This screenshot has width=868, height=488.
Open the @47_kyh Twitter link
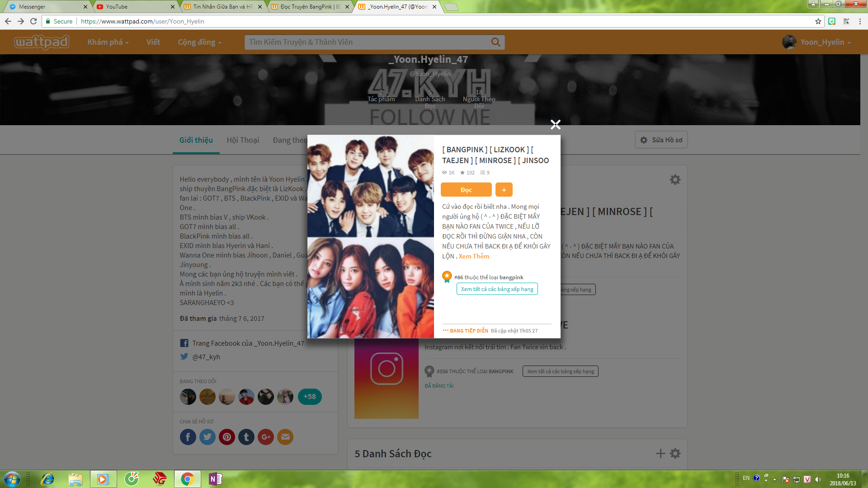click(x=206, y=357)
